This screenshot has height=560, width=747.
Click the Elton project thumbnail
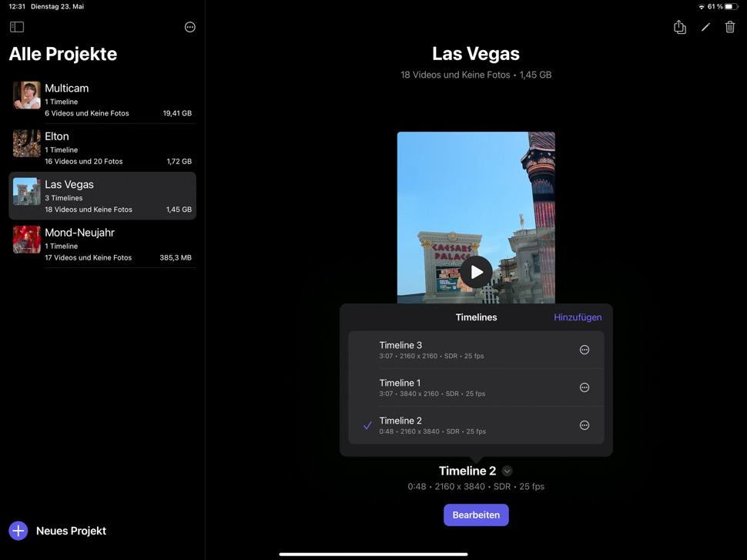27,143
